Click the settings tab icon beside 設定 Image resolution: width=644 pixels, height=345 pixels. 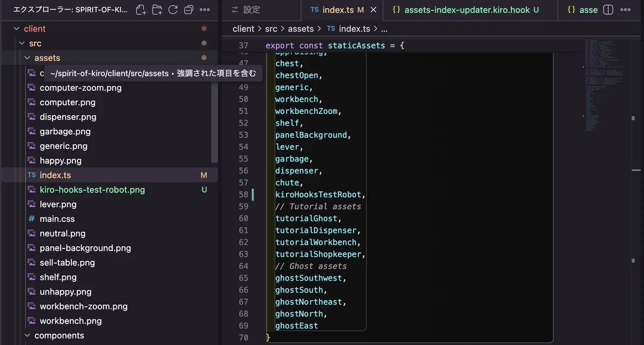235,10
